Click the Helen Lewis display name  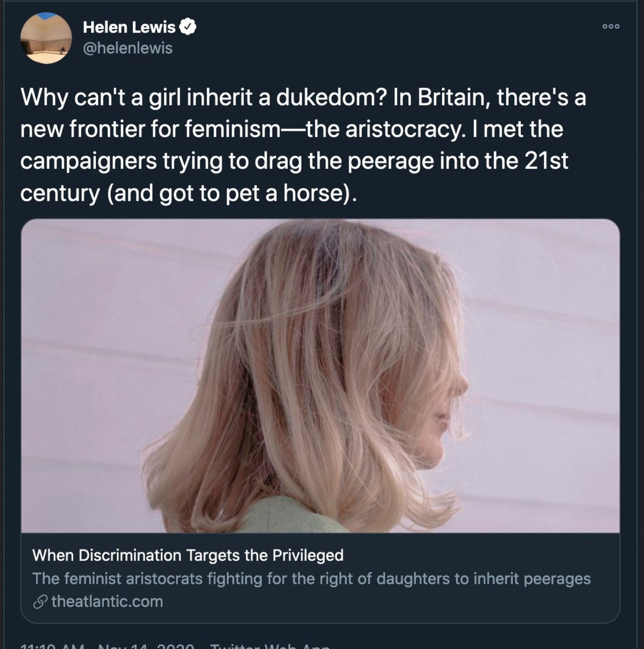[129, 27]
